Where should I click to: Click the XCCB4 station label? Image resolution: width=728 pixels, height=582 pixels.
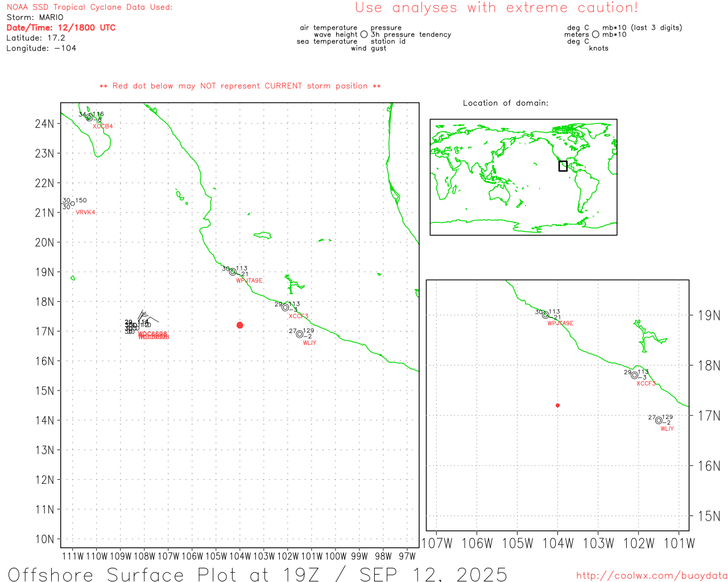[103, 126]
